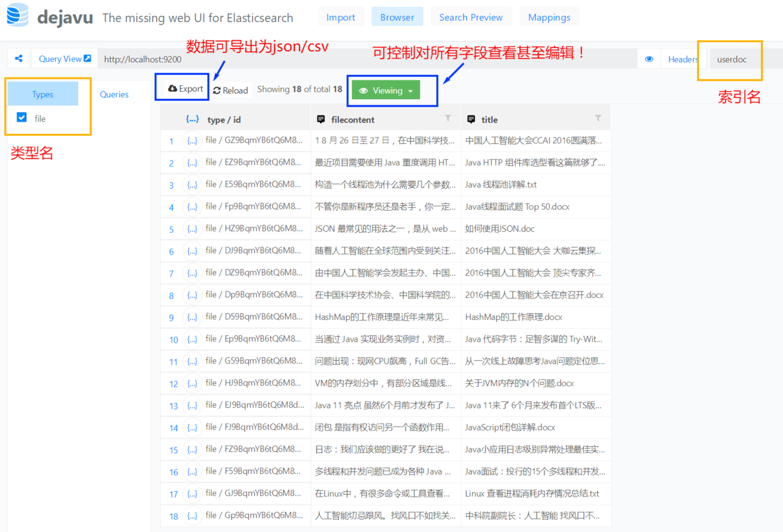783x532 pixels.
Task: Open JSON view via {...} icon on row 1
Action: coord(192,140)
